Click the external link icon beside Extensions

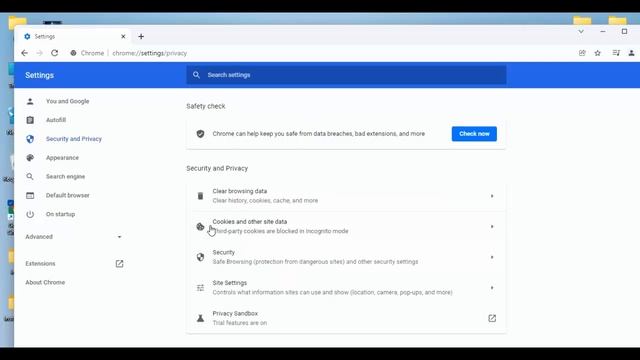click(119, 264)
